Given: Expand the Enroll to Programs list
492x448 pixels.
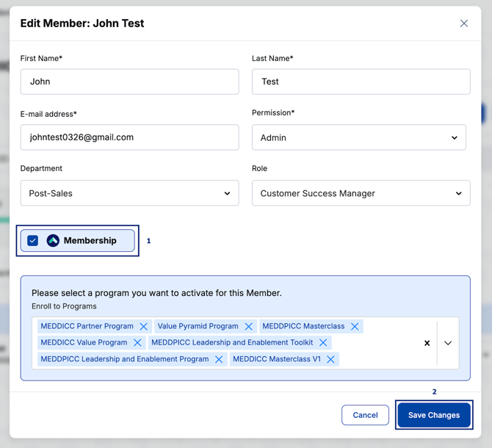Looking at the screenshot, I should (448, 343).
